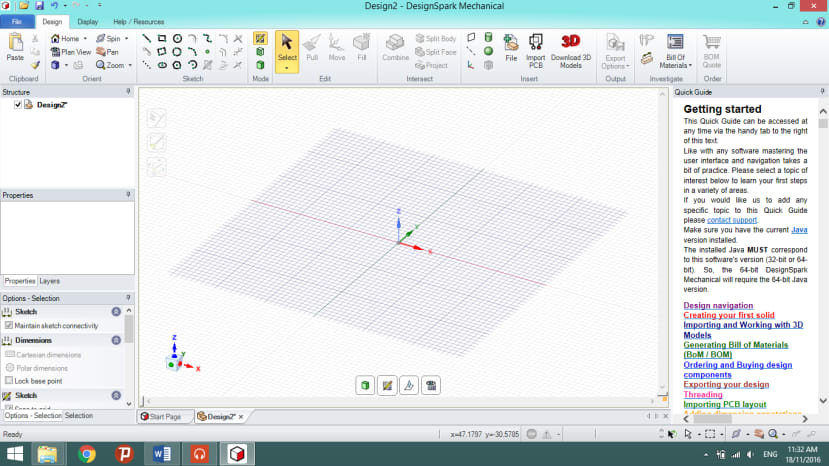Viewport: 829px width, 466px height.
Task: Collapse the first Sketch options section
Action: click(x=116, y=312)
